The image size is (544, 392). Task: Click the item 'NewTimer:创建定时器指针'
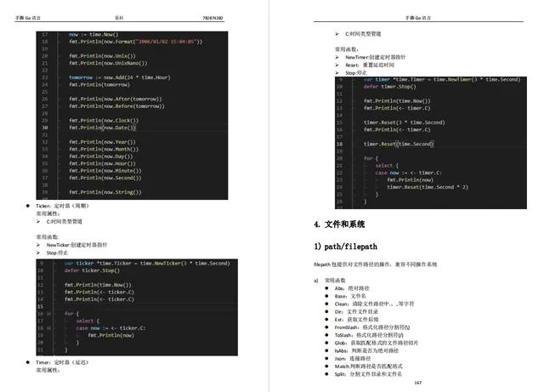[x=376, y=57]
